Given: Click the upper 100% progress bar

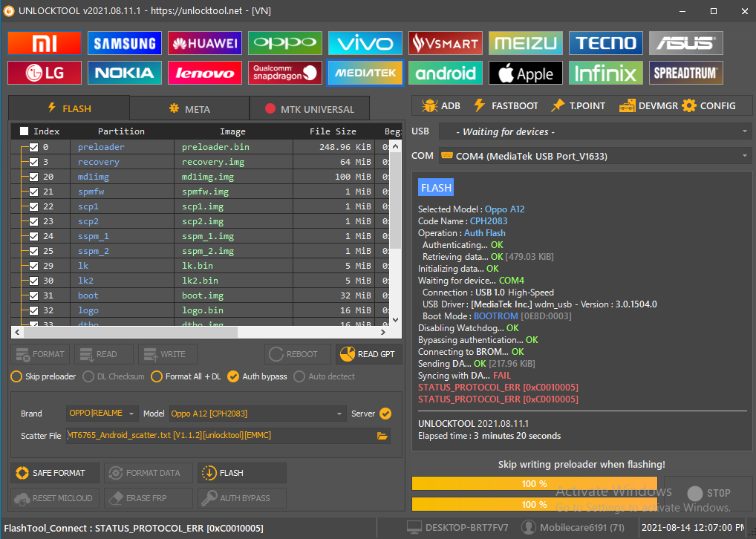Looking at the screenshot, I should point(534,483).
